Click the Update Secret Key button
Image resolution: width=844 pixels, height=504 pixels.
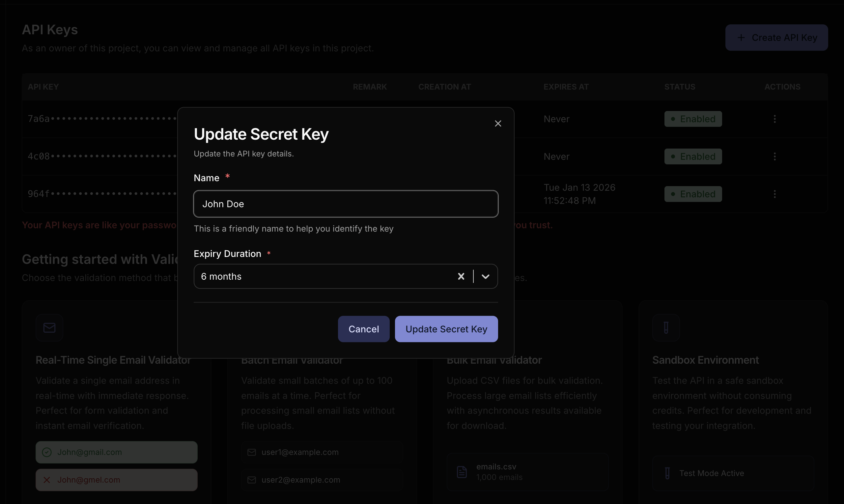point(446,329)
